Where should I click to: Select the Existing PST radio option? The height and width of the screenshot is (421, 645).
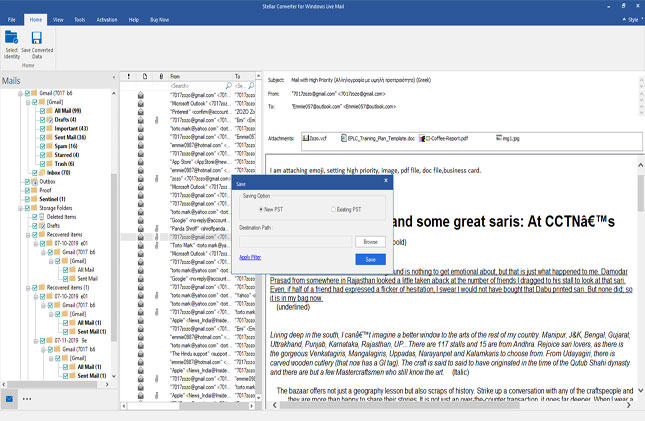333,209
